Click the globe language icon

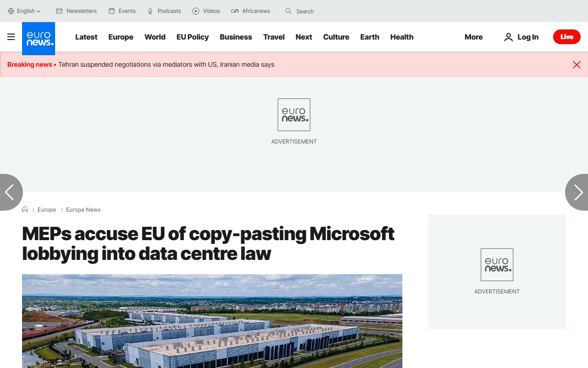click(x=11, y=11)
